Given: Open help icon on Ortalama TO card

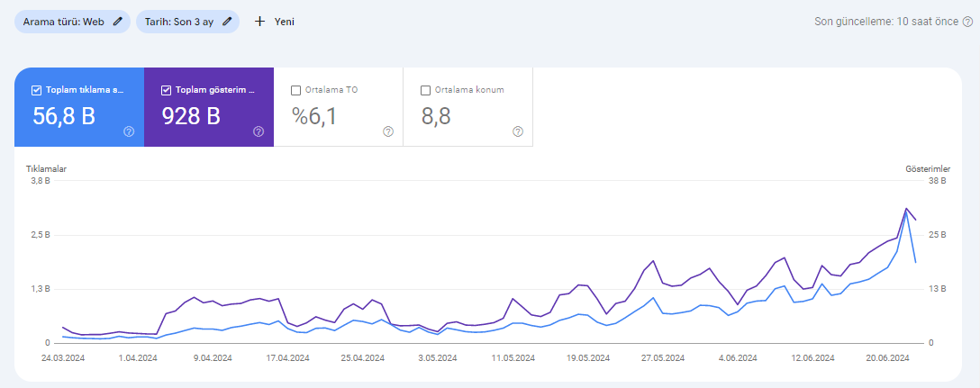Looking at the screenshot, I should coord(388,131).
